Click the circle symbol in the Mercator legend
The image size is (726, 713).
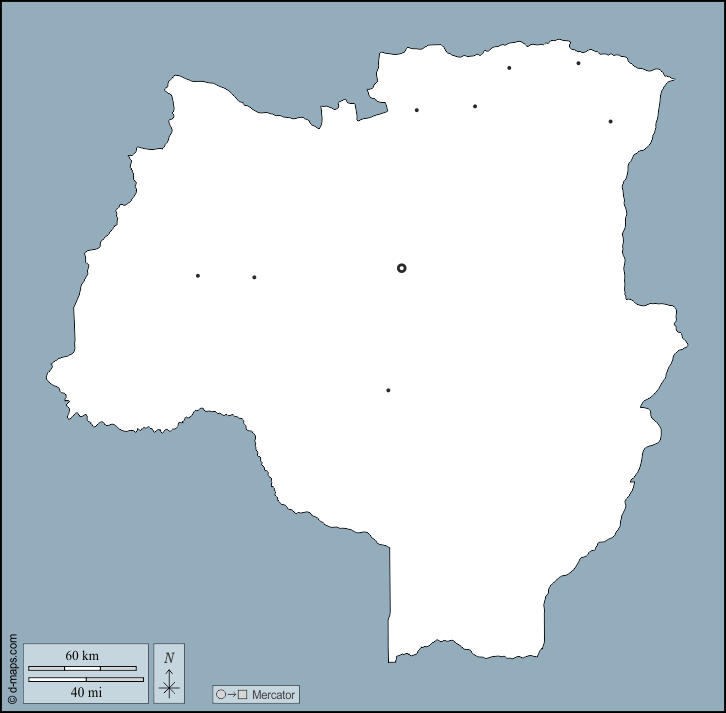tap(221, 694)
